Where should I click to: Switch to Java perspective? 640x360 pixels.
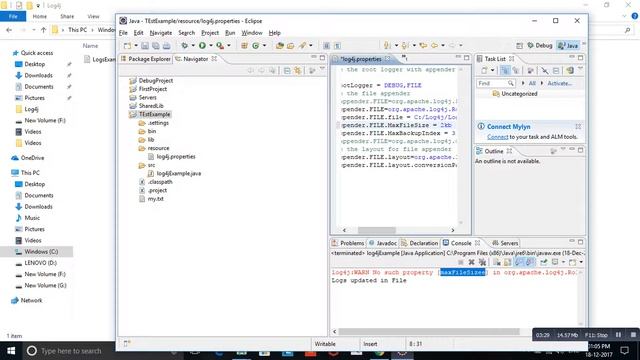pos(568,46)
